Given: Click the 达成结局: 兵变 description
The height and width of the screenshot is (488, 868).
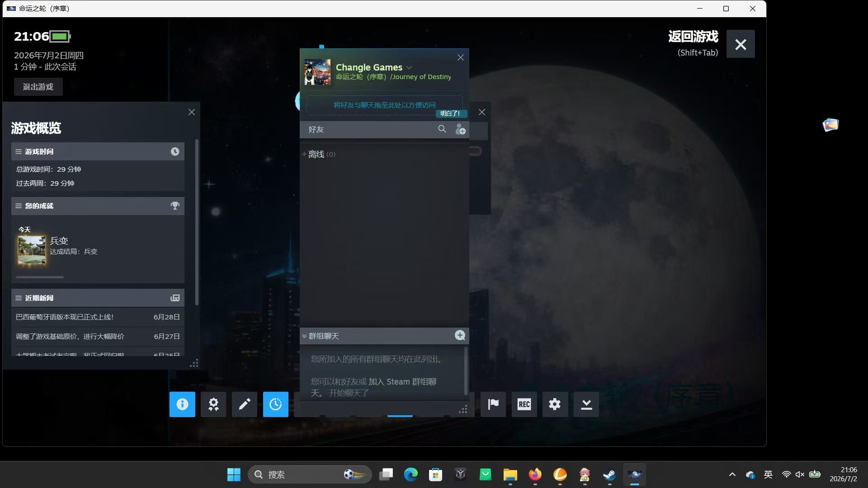Looking at the screenshot, I should 74,252.
